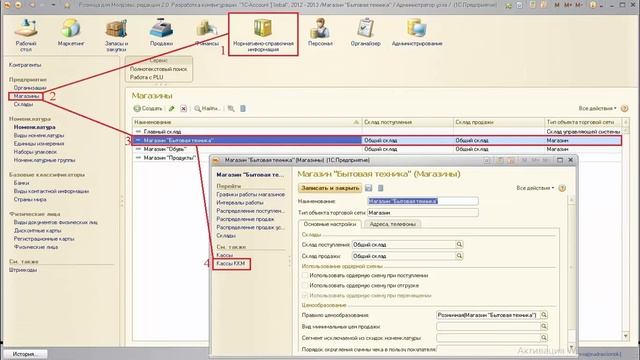Click the document icon next to save diskette

380,188
